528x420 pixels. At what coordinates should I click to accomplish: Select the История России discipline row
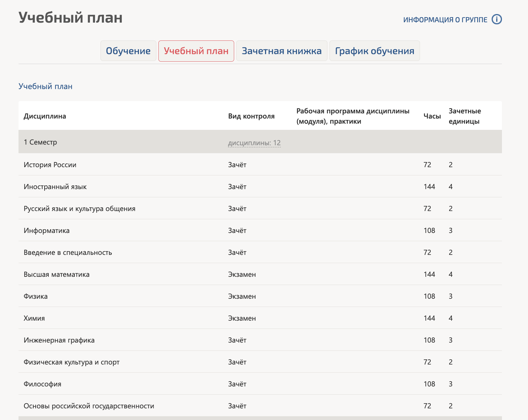[x=260, y=164]
